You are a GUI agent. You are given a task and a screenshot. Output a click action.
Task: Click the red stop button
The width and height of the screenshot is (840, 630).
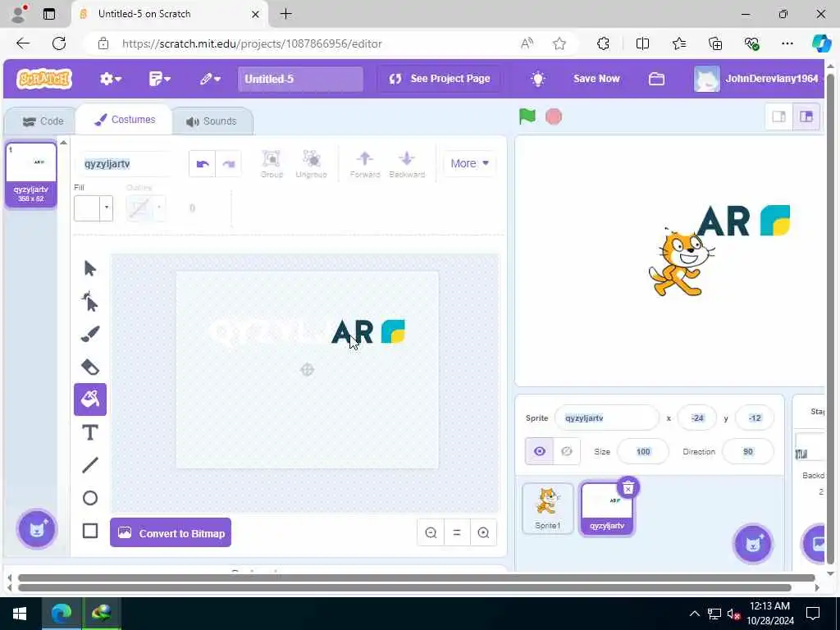[554, 116]
